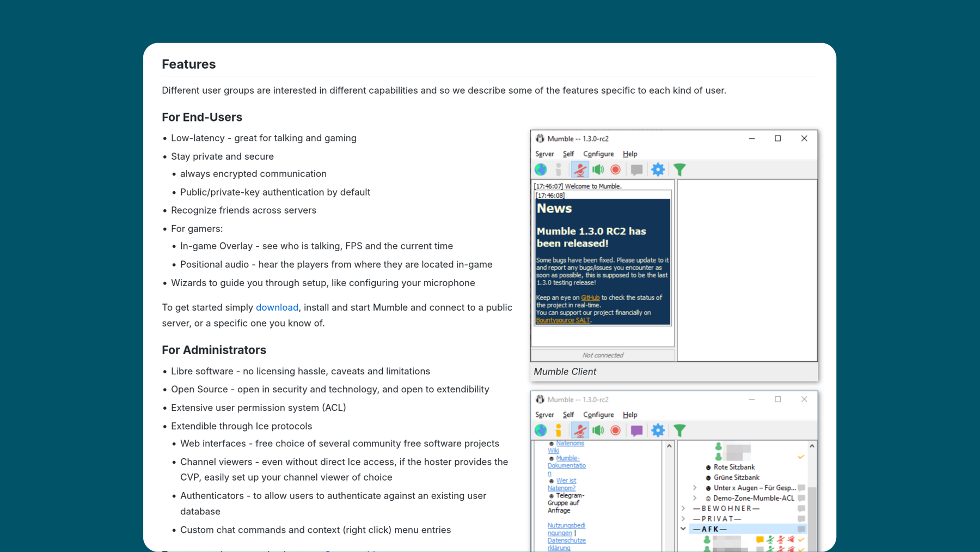The width and height of the screenshot is (980, 552).
Task: Toggle the mute microphone icon in lower Mumble window
Action: coord(580,430)
